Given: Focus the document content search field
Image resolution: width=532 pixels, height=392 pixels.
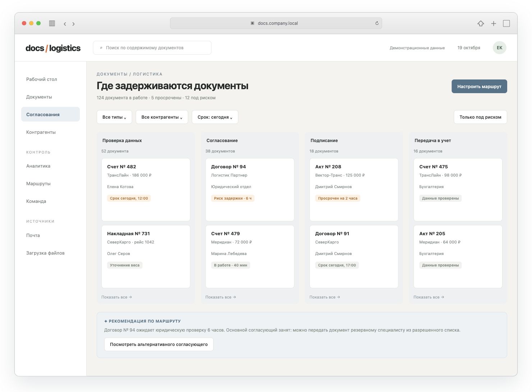Looking at the screenshot, I should pos(152,48).
